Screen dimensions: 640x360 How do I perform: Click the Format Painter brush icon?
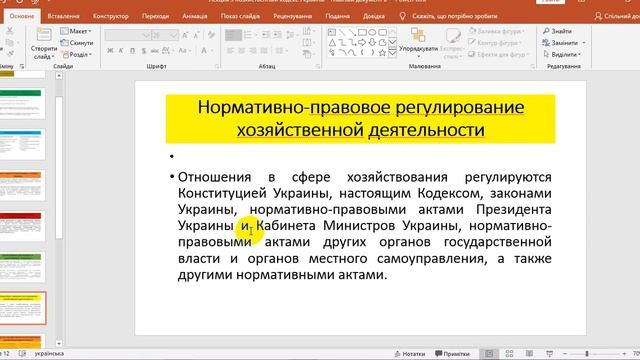[x=10, y=54]
